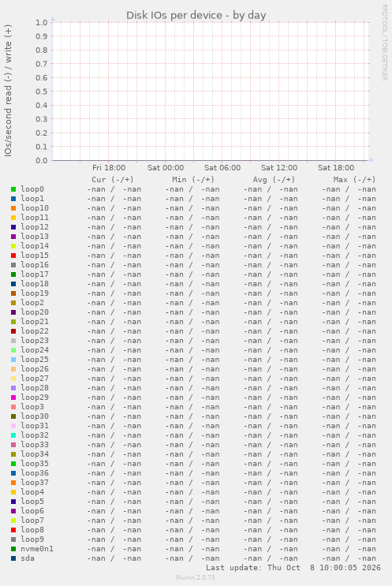Click the Last update timestamp text
The width and height of the screenshot is (392, 586).
[x=293, y=568]
